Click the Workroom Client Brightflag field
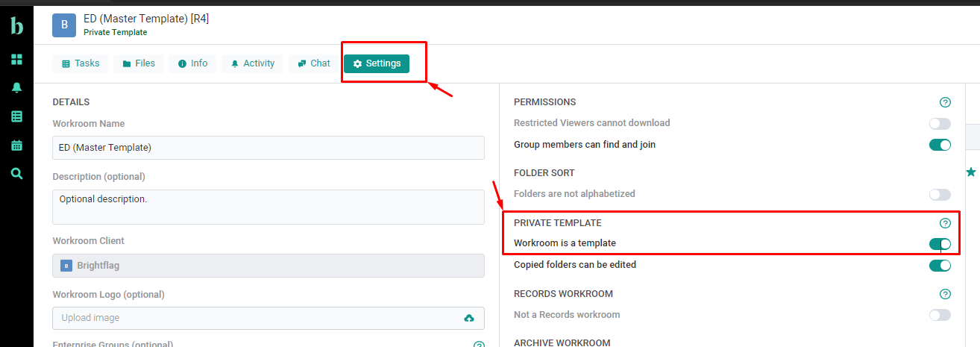 [268, 265]
